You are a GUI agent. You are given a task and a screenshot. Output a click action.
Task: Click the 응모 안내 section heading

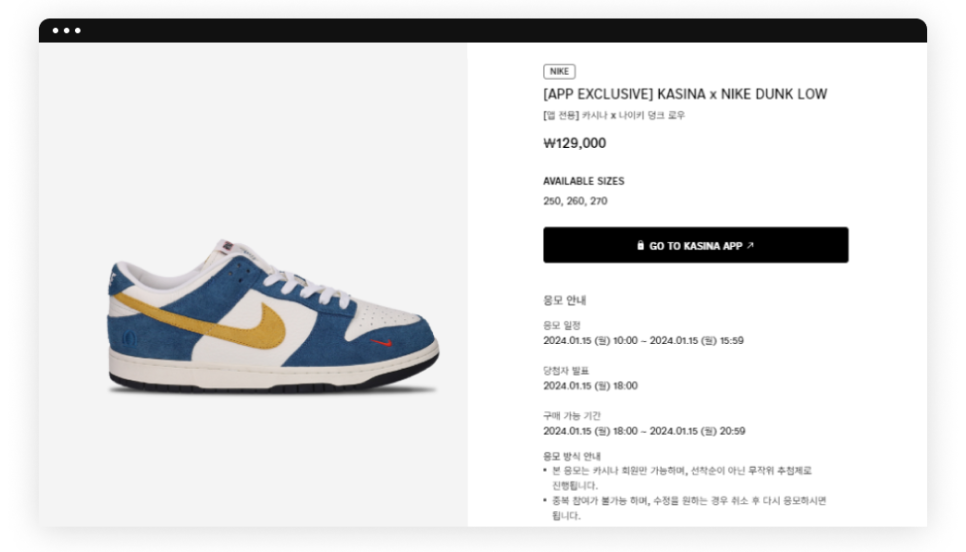[564, 300]
